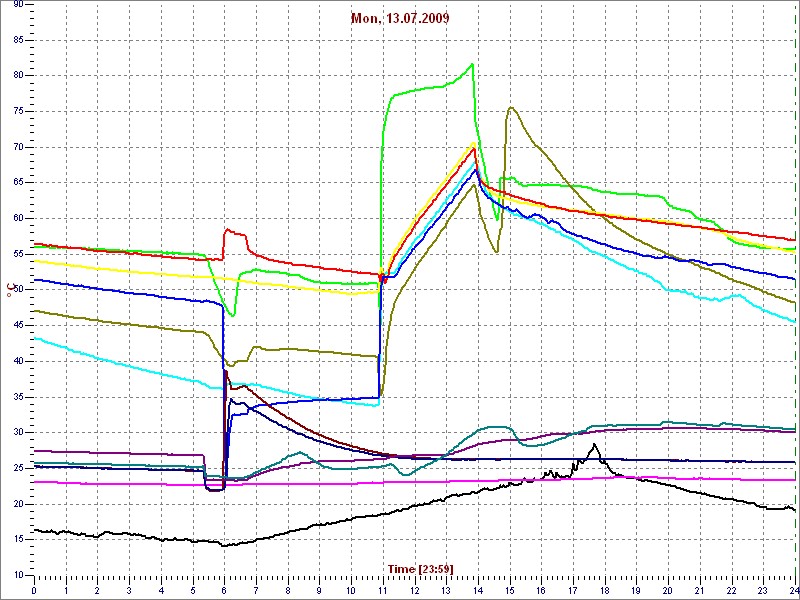Click the °C unit label on the y-axis

(x=14, y=290)
